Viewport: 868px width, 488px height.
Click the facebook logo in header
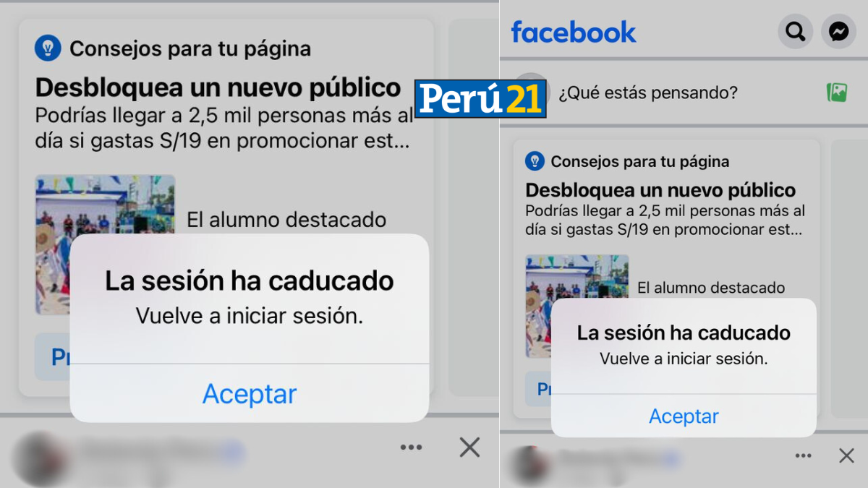pos(574,32)
